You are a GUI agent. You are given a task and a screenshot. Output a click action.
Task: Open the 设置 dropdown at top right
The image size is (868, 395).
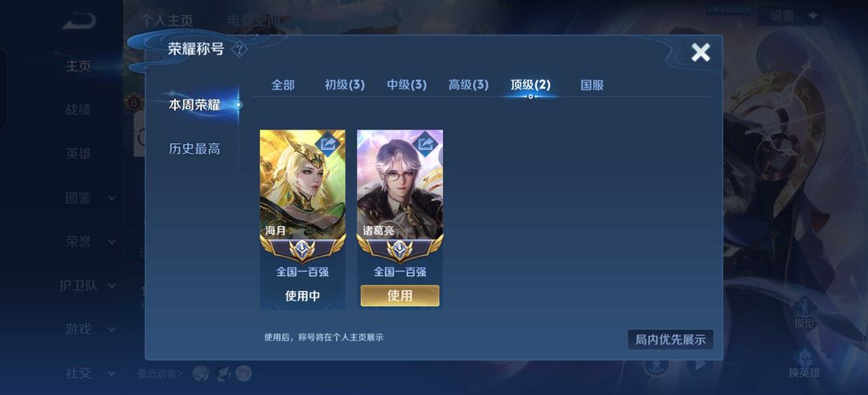[790, 16]
